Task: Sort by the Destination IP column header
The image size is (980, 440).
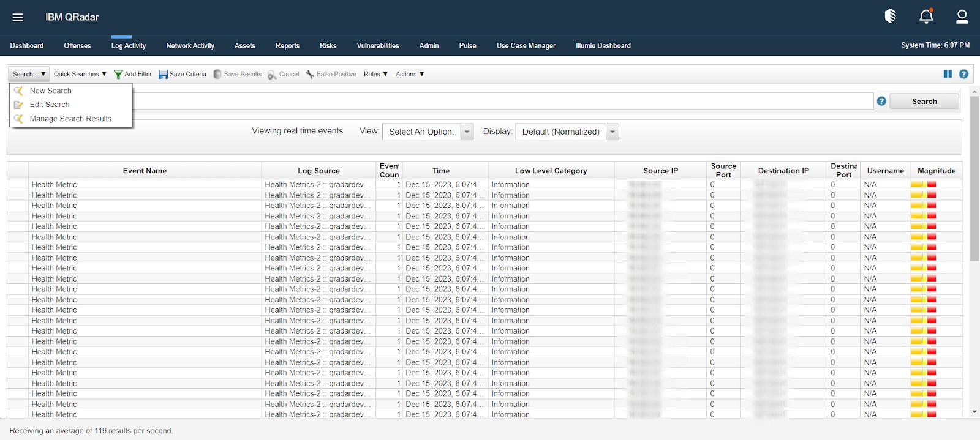Action: [783, 171]
